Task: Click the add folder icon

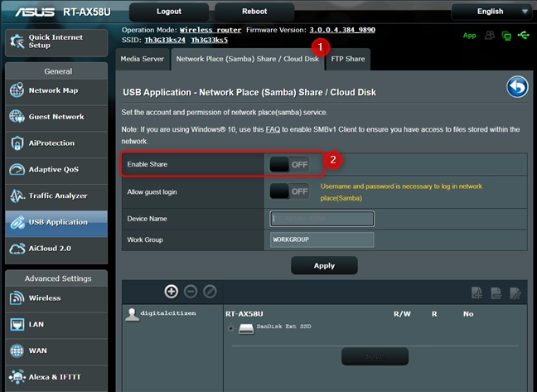Action: pyautogui.click(x=477, y=293)
